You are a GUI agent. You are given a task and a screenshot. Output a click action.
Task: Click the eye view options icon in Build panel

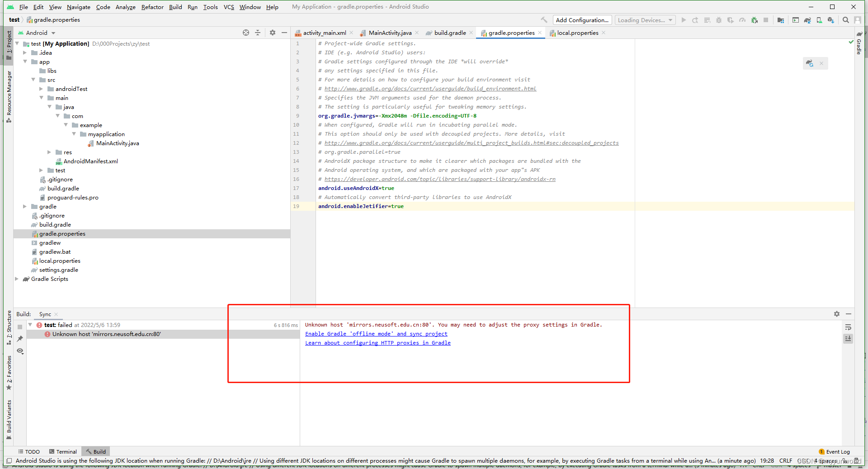tap(20, 351)
